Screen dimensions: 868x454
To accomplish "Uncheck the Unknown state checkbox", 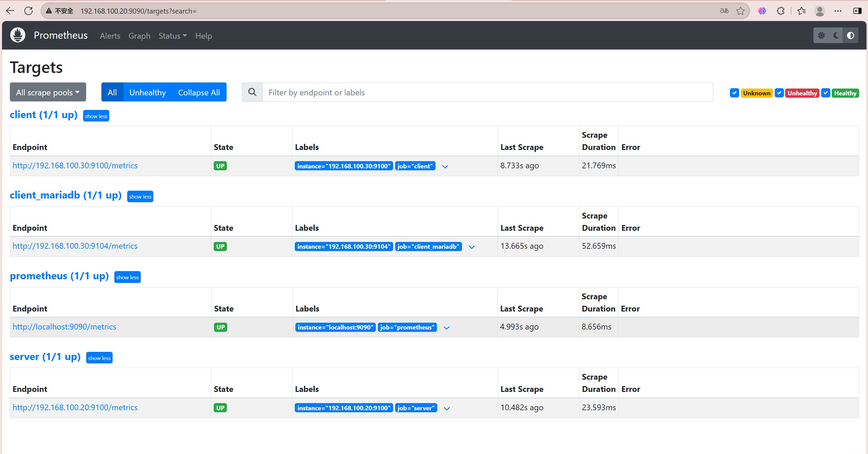I will [734, 93].
